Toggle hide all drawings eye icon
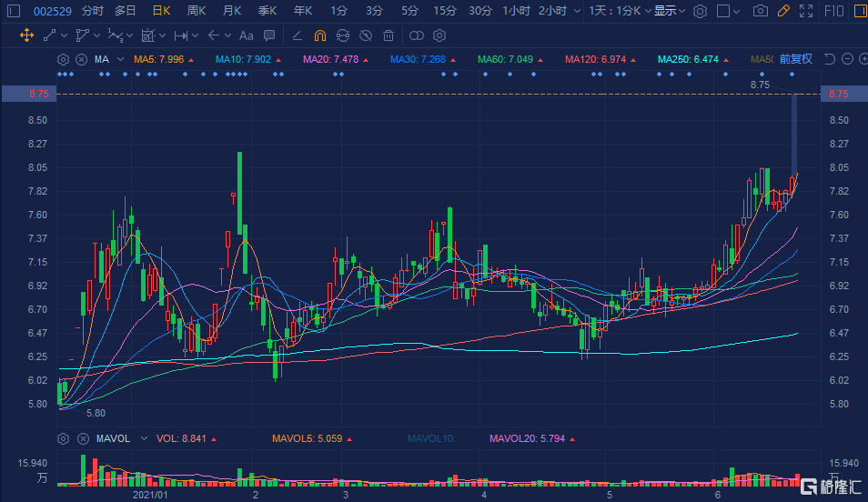The height and width of the screenshot is (502, 868). (366, 36)
